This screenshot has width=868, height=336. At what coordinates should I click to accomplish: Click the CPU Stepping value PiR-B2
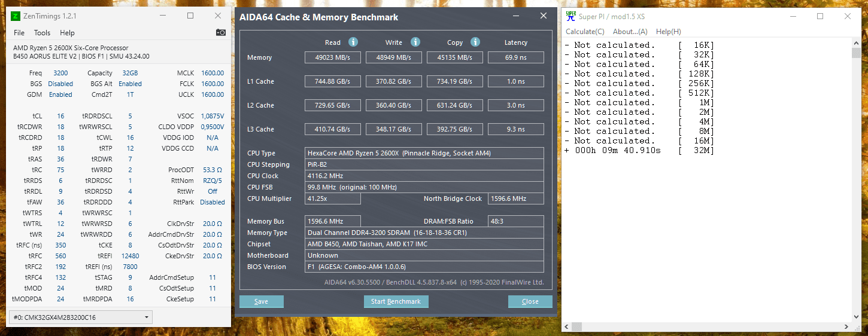[x=424, y=164]
